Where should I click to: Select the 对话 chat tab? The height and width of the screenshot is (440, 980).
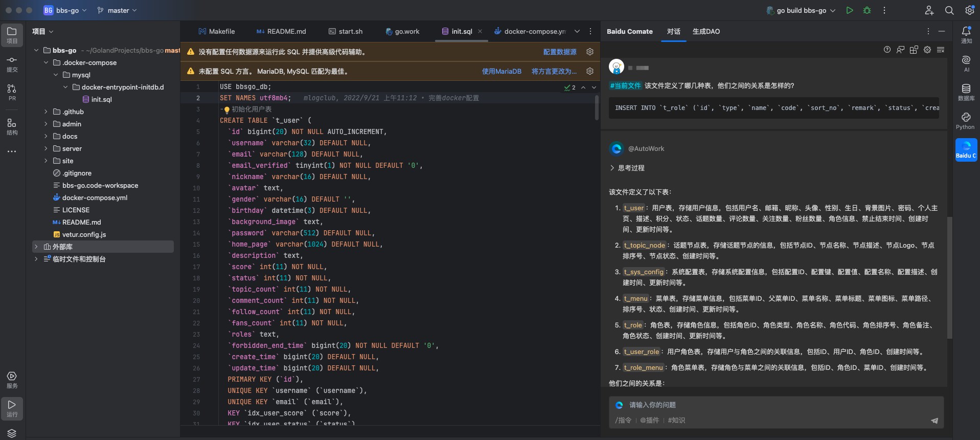[673, 31]
